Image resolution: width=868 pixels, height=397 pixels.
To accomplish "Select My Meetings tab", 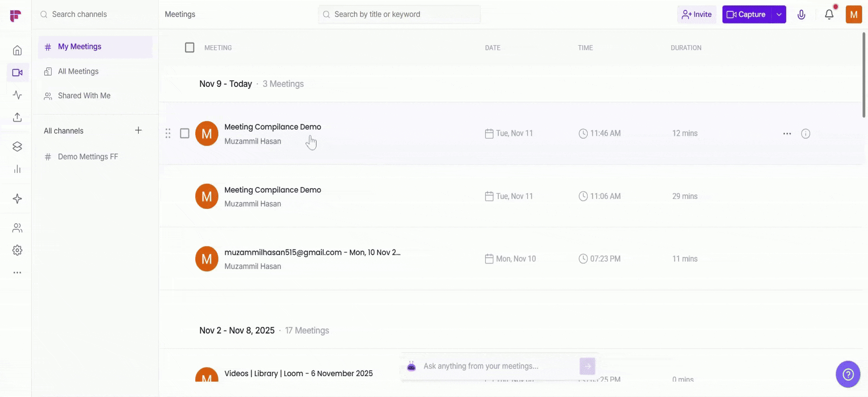I will (x=95, y=47).
